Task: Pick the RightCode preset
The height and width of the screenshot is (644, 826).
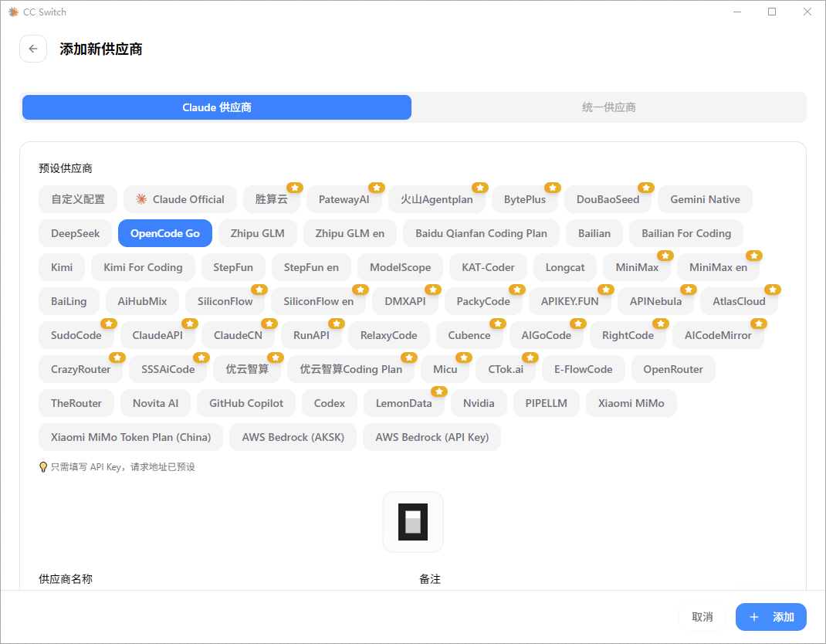Action: (628, 335)
